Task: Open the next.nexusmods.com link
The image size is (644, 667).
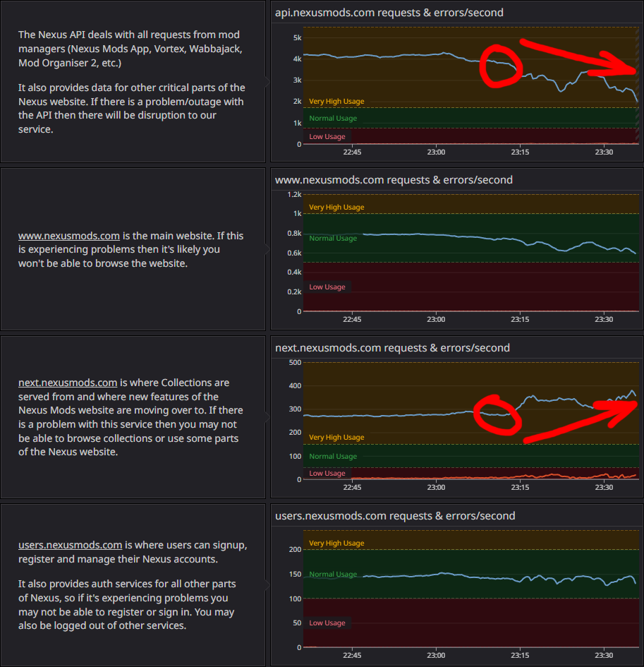Action: coord(68,383)
